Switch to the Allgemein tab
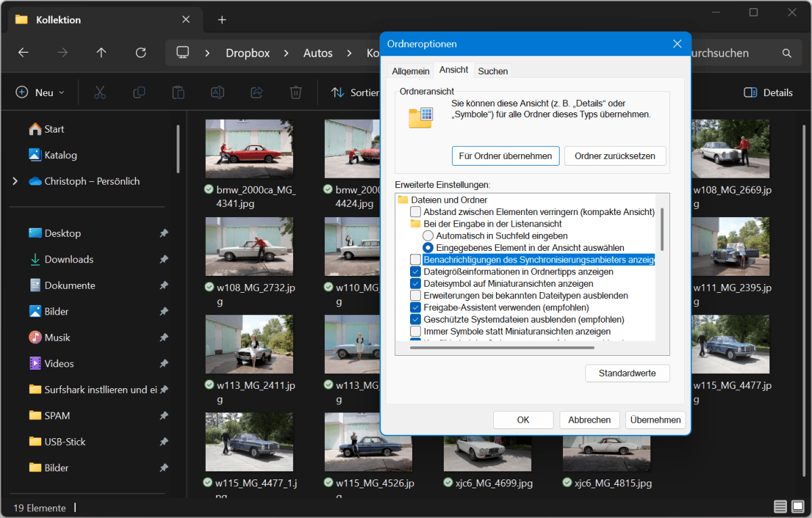Screen dimensions: 812x518 410,71
